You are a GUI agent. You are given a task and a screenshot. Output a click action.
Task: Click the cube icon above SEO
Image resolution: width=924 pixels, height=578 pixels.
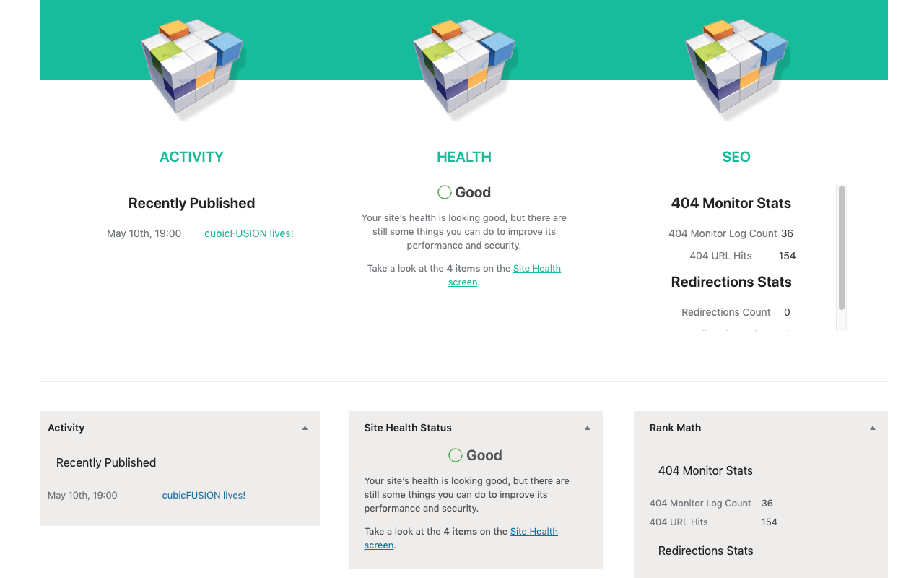[x=736, y=66]
